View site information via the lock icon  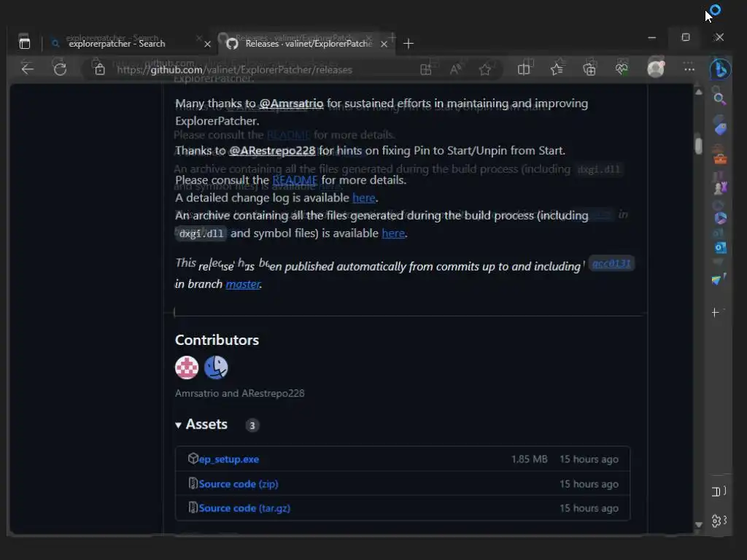click(x=99, y=69)
